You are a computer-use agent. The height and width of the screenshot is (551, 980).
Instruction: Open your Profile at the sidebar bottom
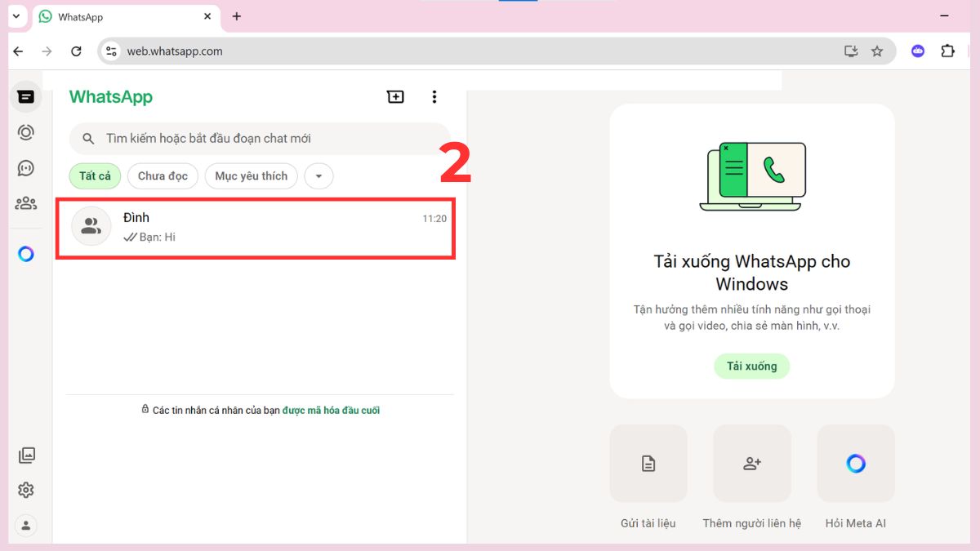pyautogui.click(x=26, y=526)
